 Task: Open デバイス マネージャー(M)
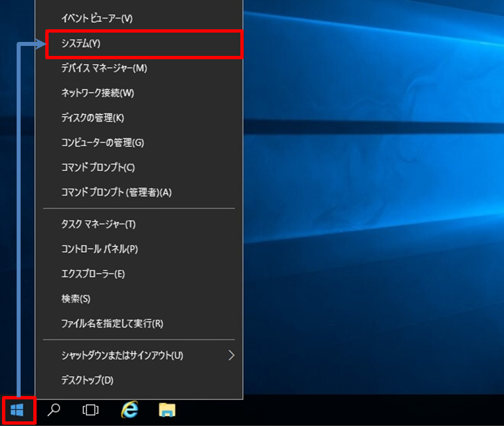pos(139,68)
